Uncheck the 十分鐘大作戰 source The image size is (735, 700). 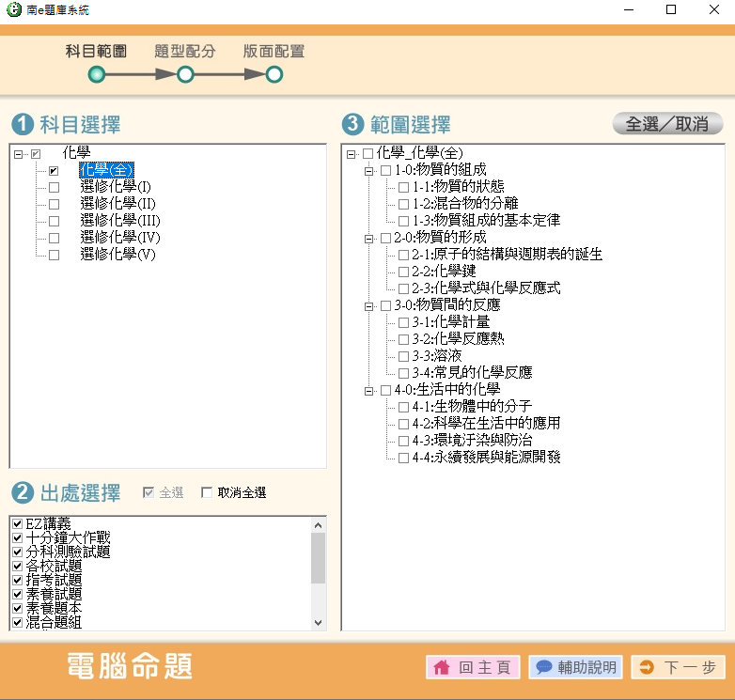click(18, 537)
